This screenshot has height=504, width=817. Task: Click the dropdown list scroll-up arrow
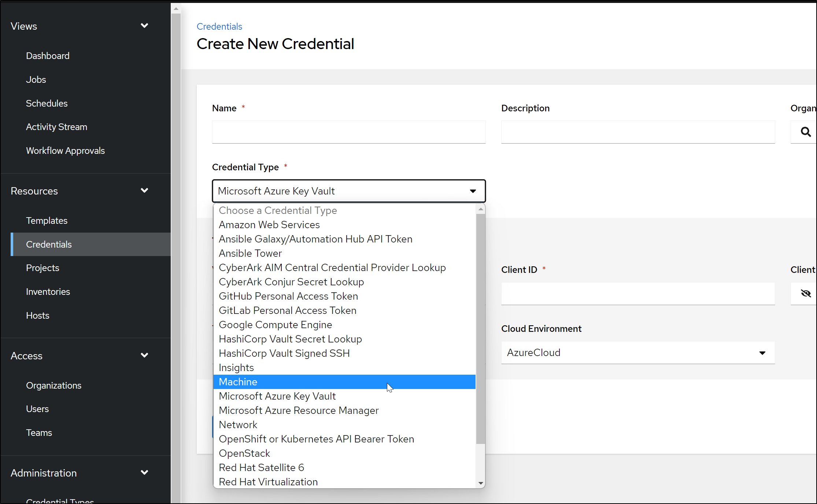pyautogui.click(x=481, y=209)
